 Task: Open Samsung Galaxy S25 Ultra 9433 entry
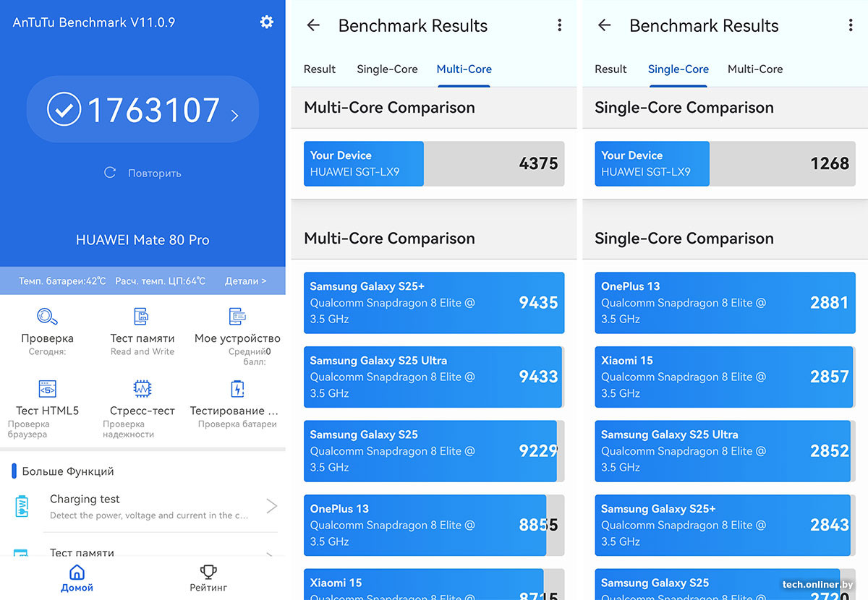(434, 377)
